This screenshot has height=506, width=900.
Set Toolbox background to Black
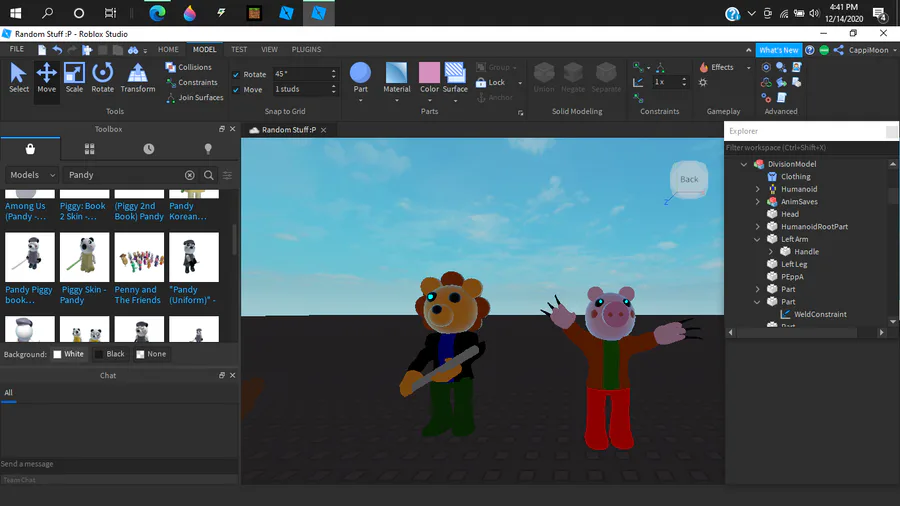tap(110, 354)
